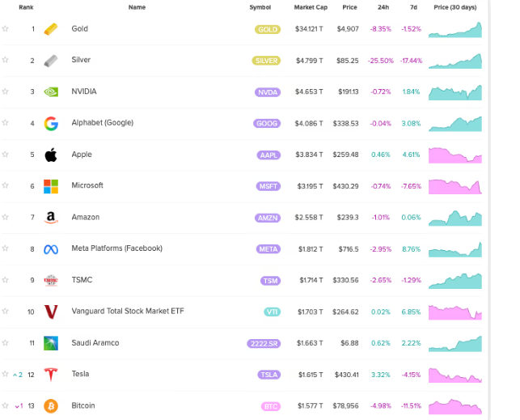View the TSMC 30-day price chart
The image size is (520, 420).
(x=455, y=280)
